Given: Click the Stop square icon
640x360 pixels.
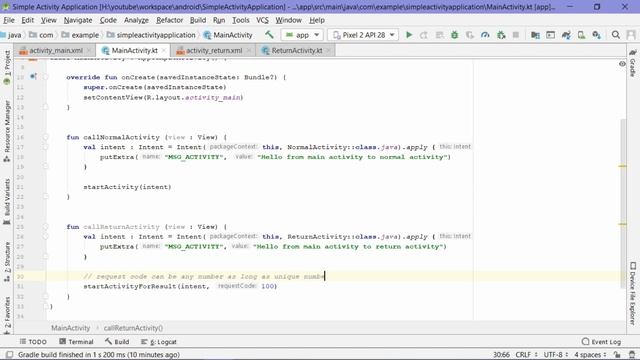Looking at the screenshot, I should click(516, 35).
